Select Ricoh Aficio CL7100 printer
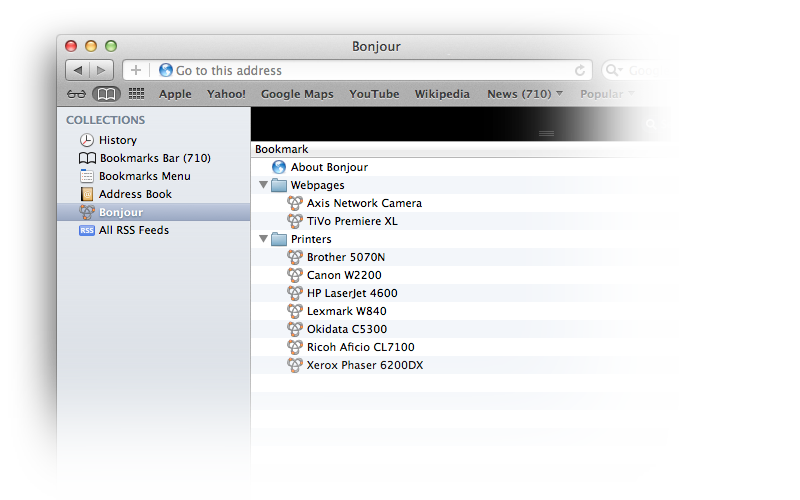Image resolution: width=800 pixels, height=500 pixels. [361, 347]
